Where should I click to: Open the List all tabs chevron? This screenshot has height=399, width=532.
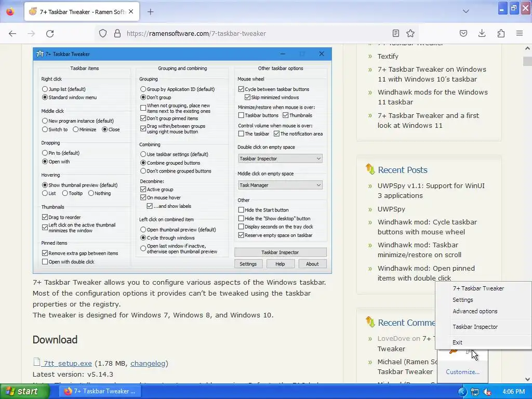coord(466,11)
